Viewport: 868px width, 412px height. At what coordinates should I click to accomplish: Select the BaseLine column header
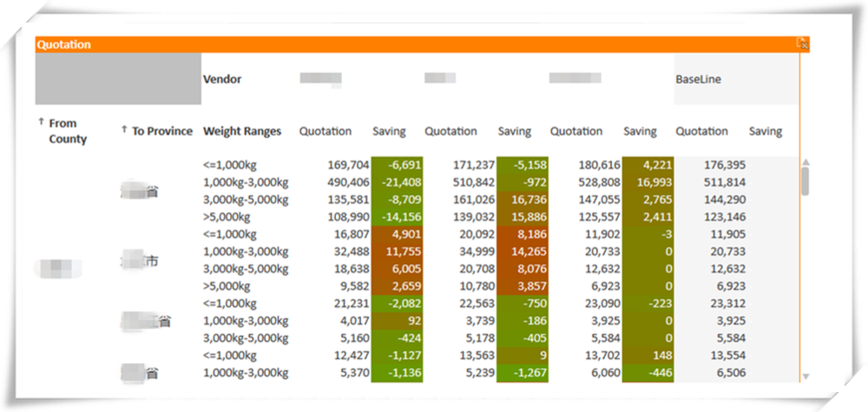point(698,79)
